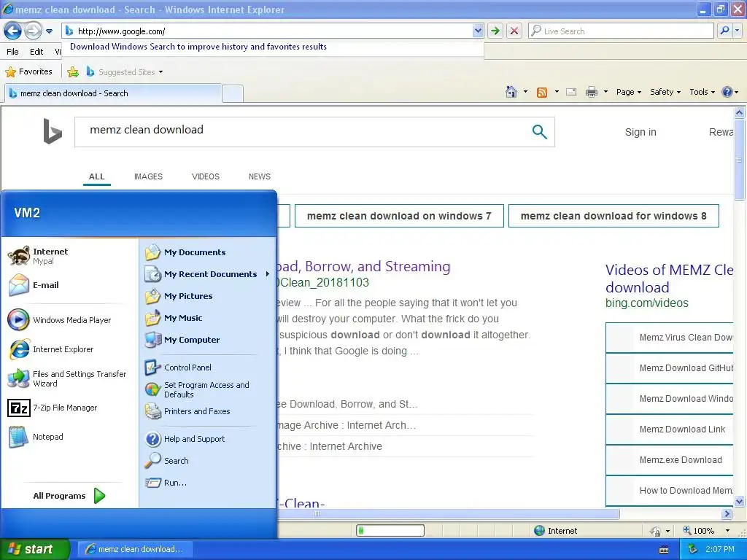Open 'Videos of MEMZ Clean download' link
The height and width of the screenshot is (560, 747).
pyautogui.click(x=670, y=279)
